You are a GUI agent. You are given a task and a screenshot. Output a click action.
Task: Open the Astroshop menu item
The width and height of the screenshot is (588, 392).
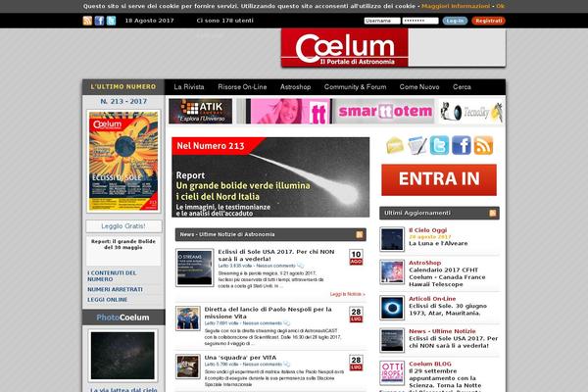point(296,87)
